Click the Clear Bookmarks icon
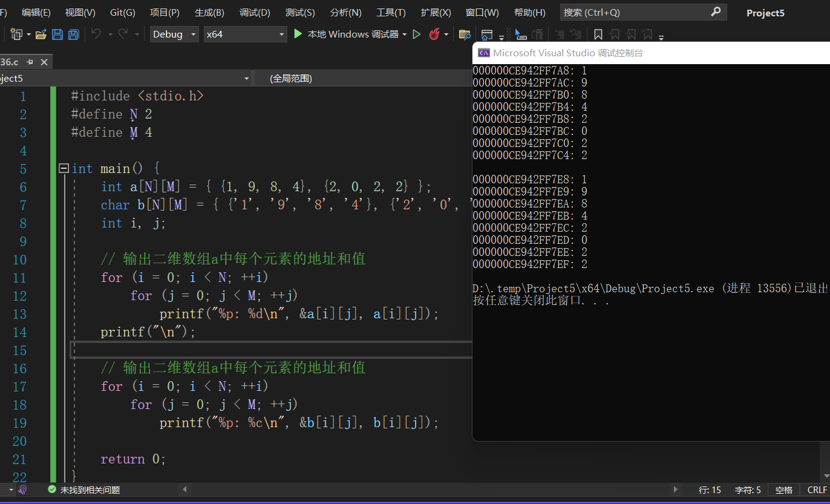The image size is (830, 504). [647, 34]
